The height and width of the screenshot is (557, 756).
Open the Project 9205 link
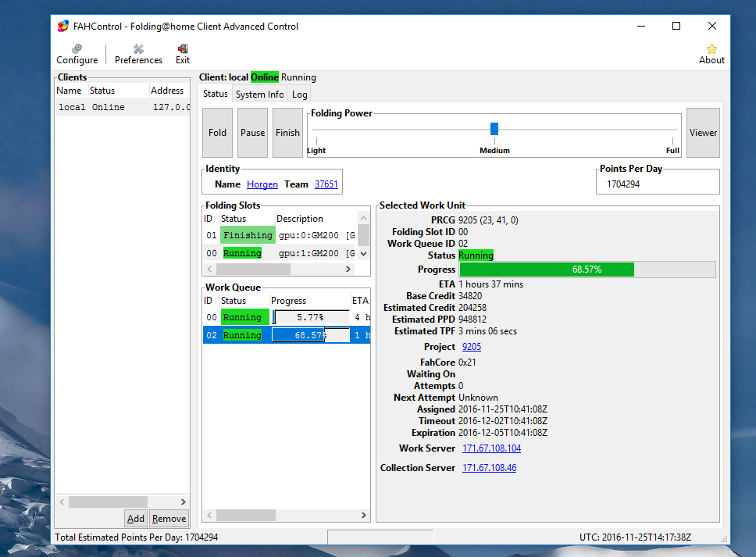[472, 347]
